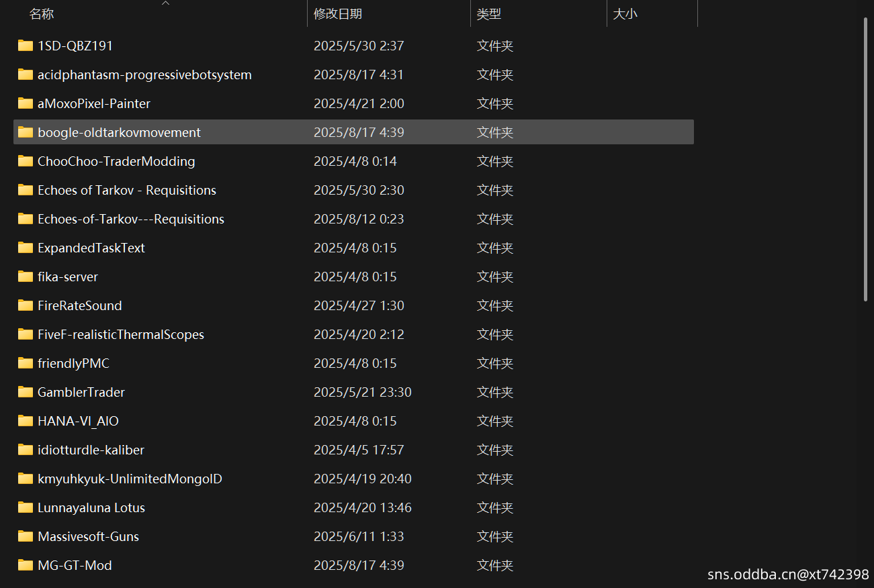Click the date 2025/4/20 2:12
The width and height of the screenshot is (874, 588).
click(x=359, y=334)
